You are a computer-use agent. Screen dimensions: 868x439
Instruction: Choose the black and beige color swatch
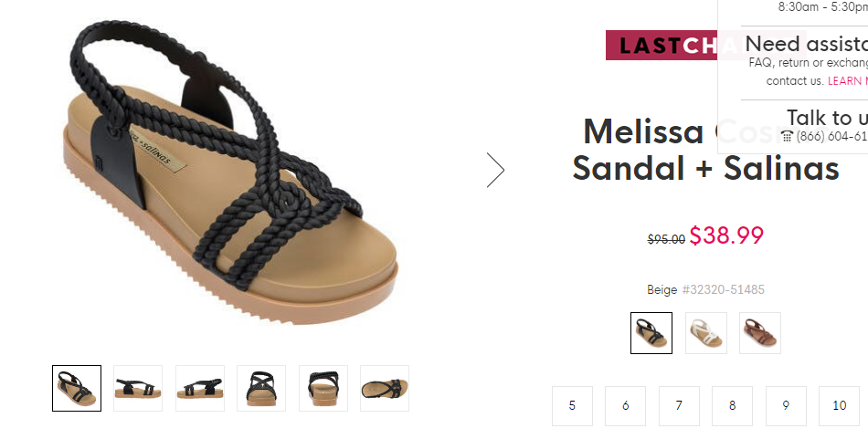[x=651, y=333]
